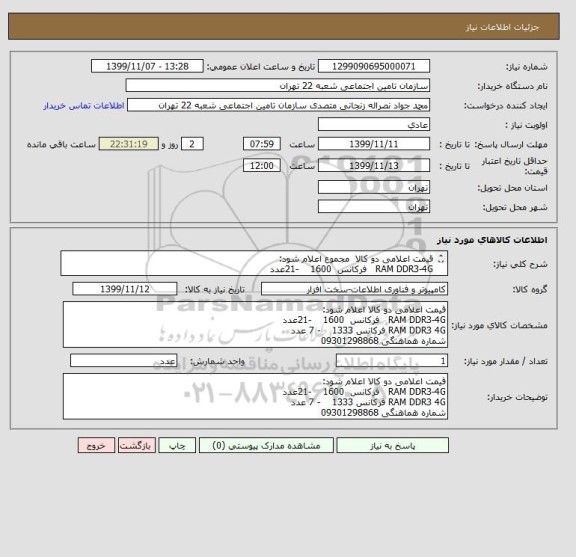Click the general need description text box
Image resolution: width=576 pixels, height=557 pixels.
(254, 263)
